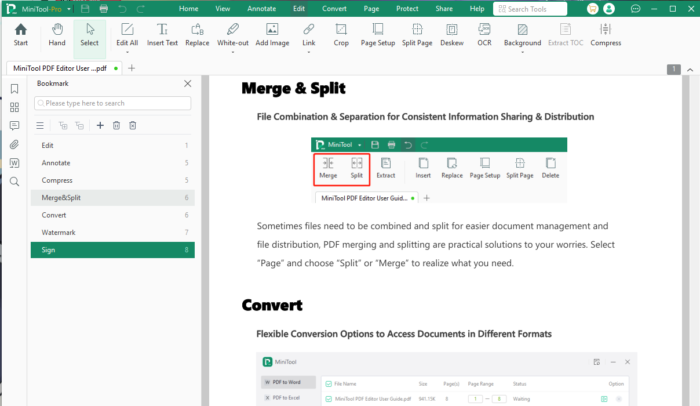The height and width of the screenshot is (406, 700).
Task: Select the Hand tool
Action: click(56, 34)
